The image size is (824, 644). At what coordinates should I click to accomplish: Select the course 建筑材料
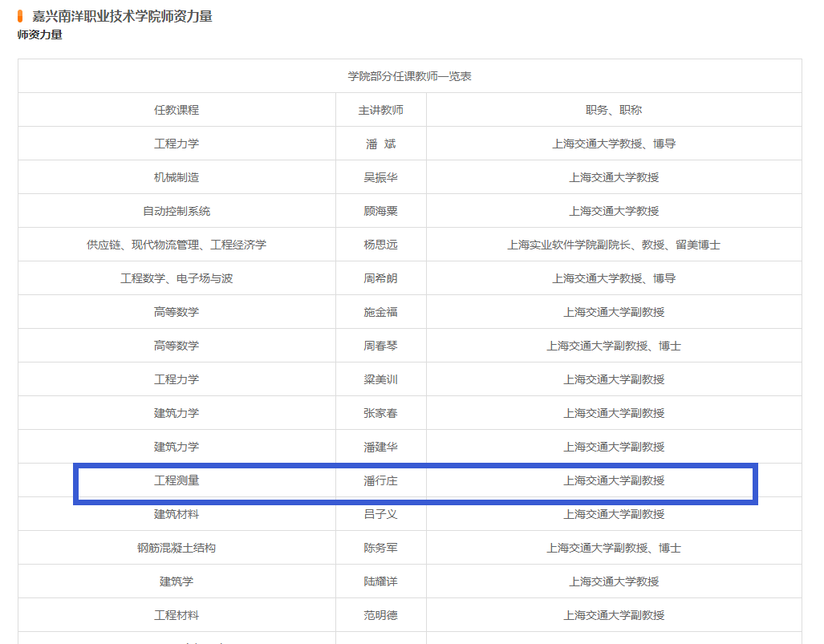(x=177, y=514)
